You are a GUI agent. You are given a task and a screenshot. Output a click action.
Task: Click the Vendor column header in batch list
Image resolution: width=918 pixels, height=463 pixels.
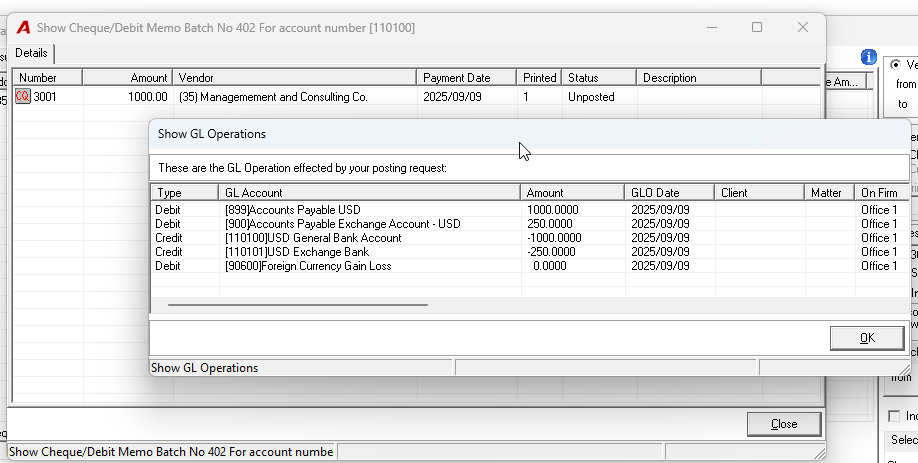[x=294, y=78]
